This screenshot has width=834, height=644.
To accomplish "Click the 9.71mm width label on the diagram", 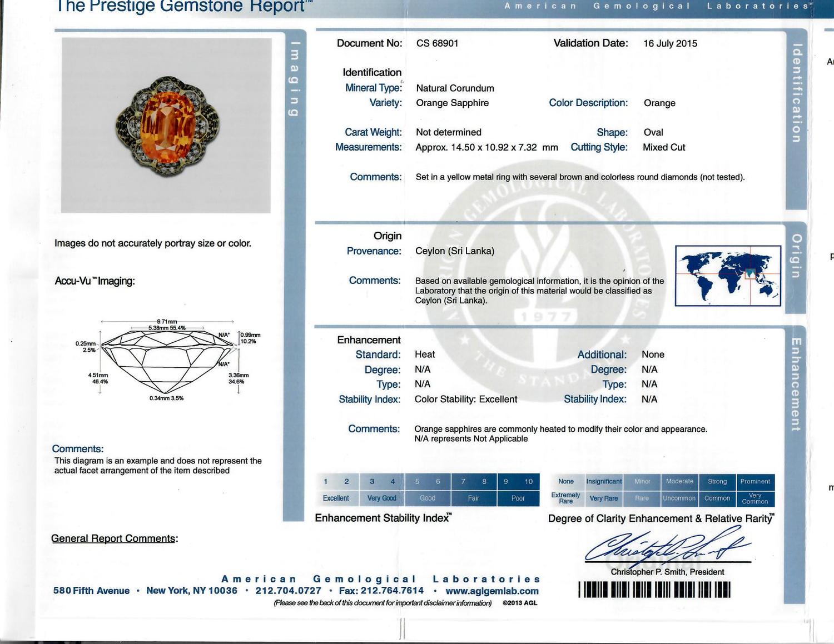I will pyautogui.click(x=167, y=321).
